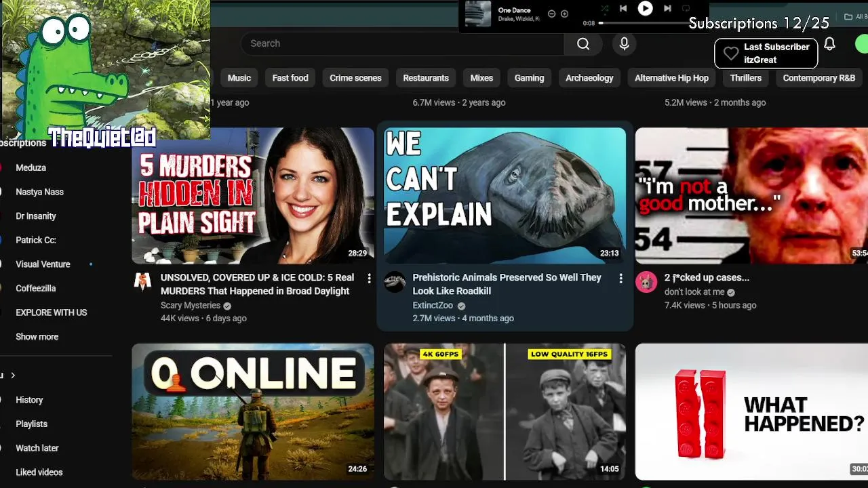Play the 0 ONLINE game thumbnail
Viewport: 868px width, 488px height.
(253, 411)
